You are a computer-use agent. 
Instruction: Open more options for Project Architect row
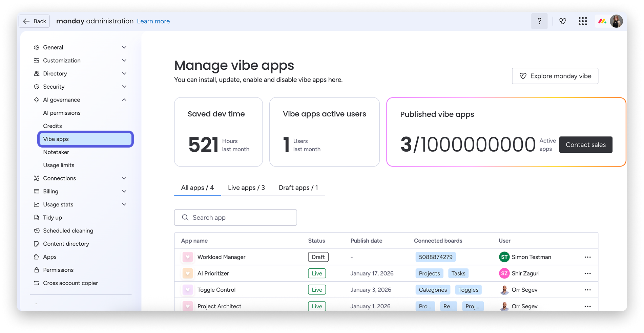pos(587,306)
